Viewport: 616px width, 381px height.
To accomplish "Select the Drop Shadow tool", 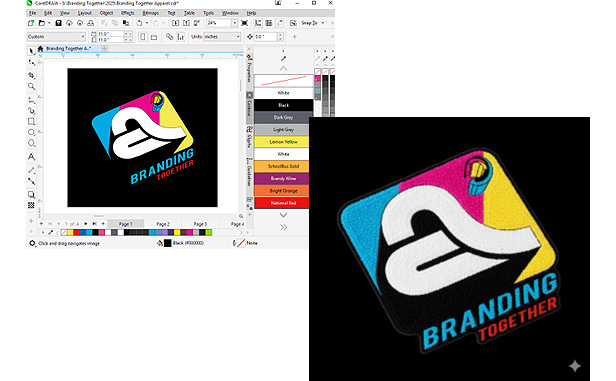I will (x=31, y=194).
